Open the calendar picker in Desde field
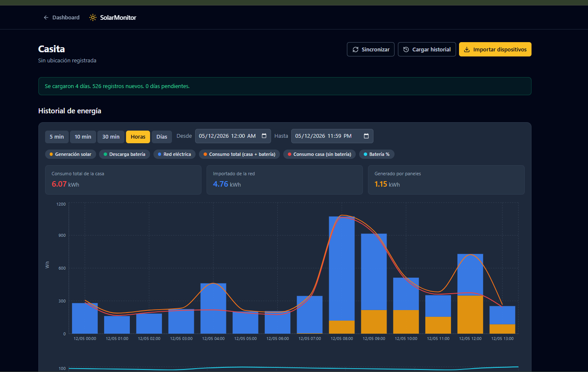This screenshot has height=372, width=588. point(264,136)
